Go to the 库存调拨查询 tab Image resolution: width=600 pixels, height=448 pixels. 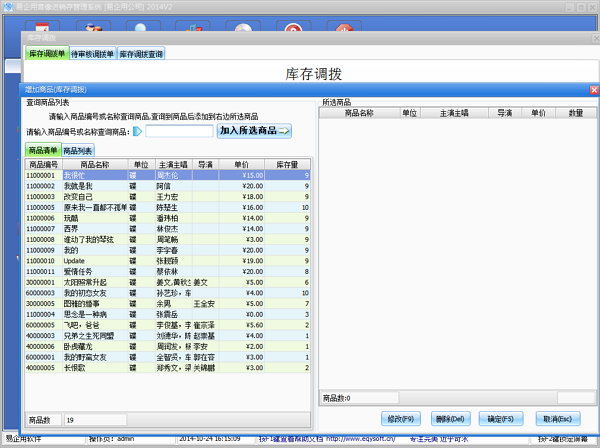point(141,54)
